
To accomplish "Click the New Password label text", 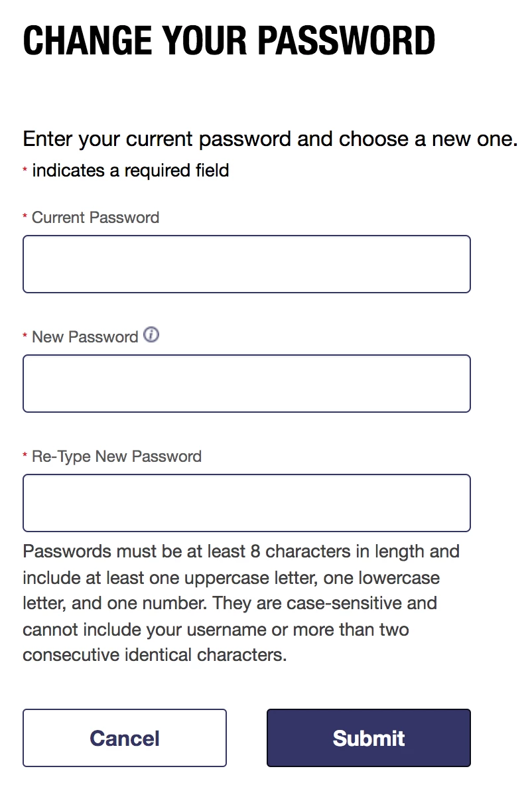I will pos(85,337).
